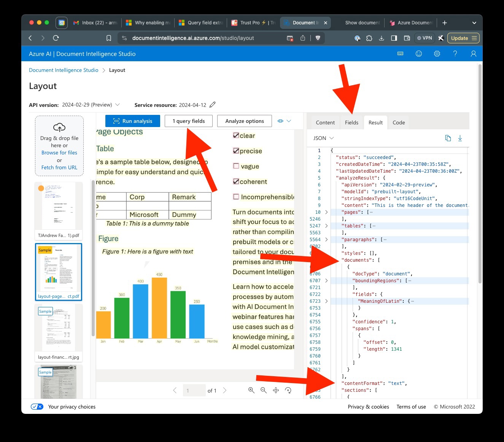Screen dimensions: 504x442
Task: Open the share icon in the address bar
Action: coord(303,38)
